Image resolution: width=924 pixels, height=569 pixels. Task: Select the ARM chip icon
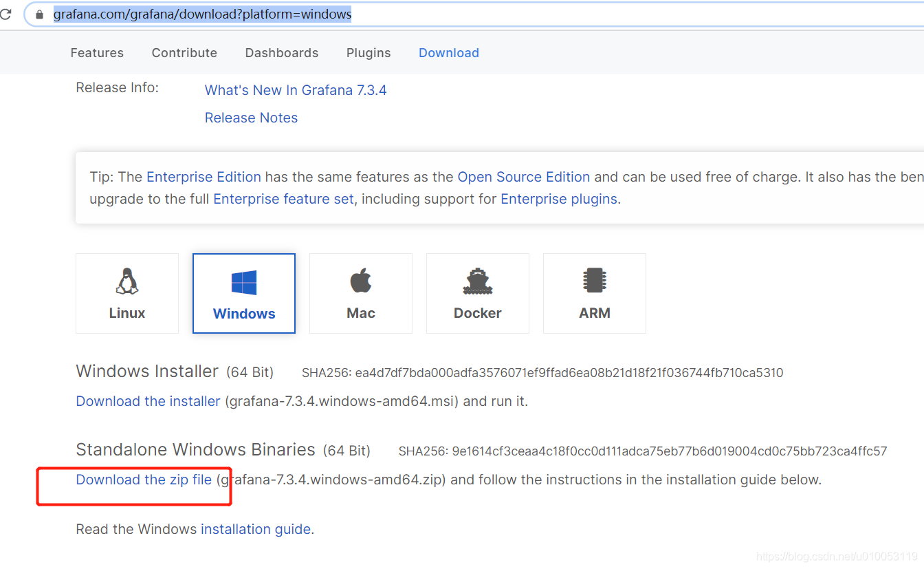click(x=595, y=281)
